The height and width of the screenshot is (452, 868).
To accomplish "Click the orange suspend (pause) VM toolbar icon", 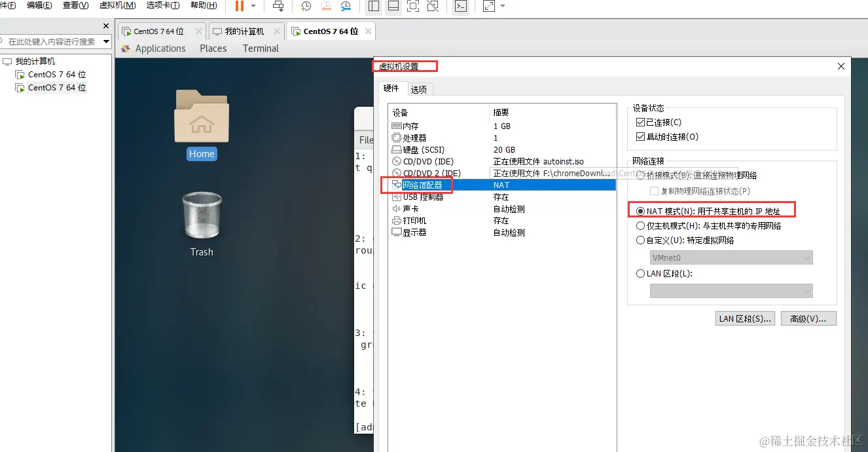I will (x=239, y=6).
